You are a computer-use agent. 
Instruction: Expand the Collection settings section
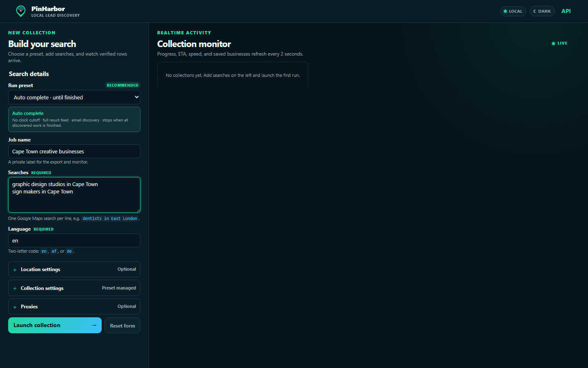click(x=74, y=288)
